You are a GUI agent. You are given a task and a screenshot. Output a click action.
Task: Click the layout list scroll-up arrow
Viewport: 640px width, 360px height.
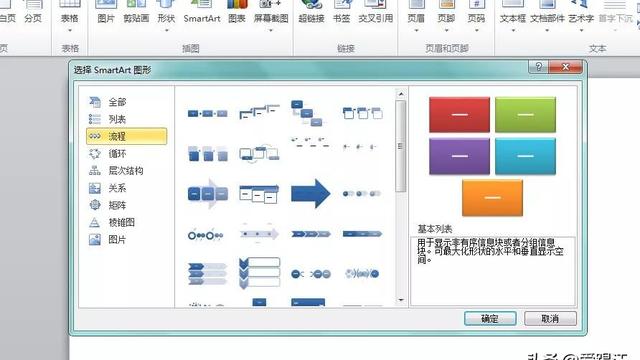(x=401, y=94)
